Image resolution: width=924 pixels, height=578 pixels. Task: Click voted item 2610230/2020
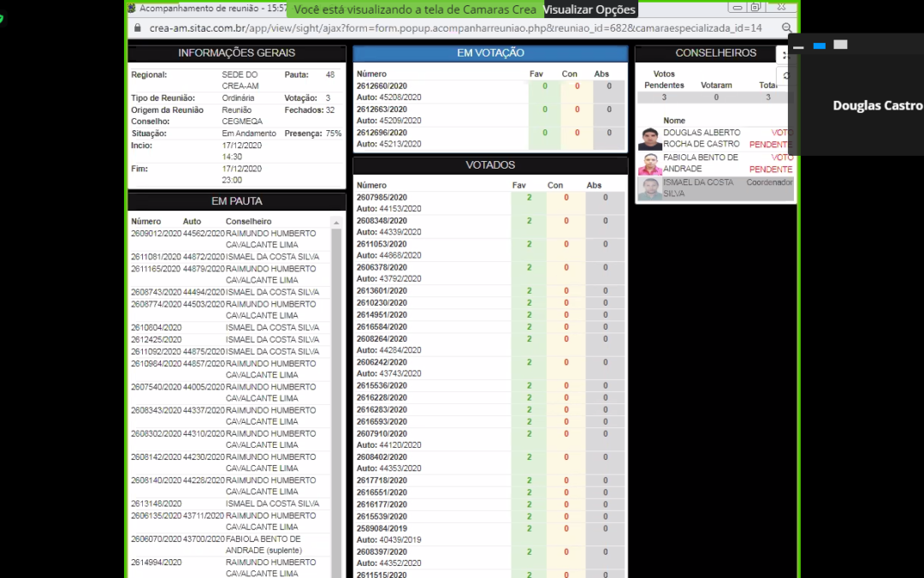point(382,303)
